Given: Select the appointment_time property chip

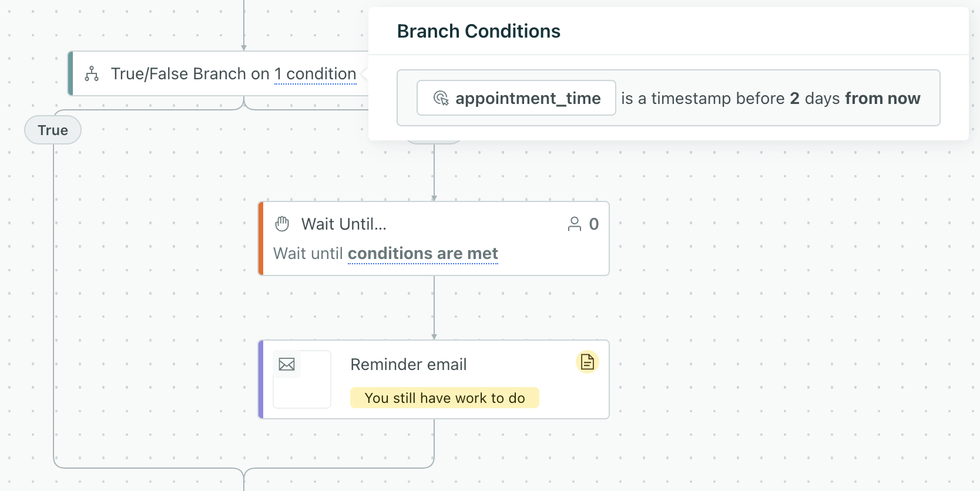Looking at the screenshot, I should pos(515,97).
